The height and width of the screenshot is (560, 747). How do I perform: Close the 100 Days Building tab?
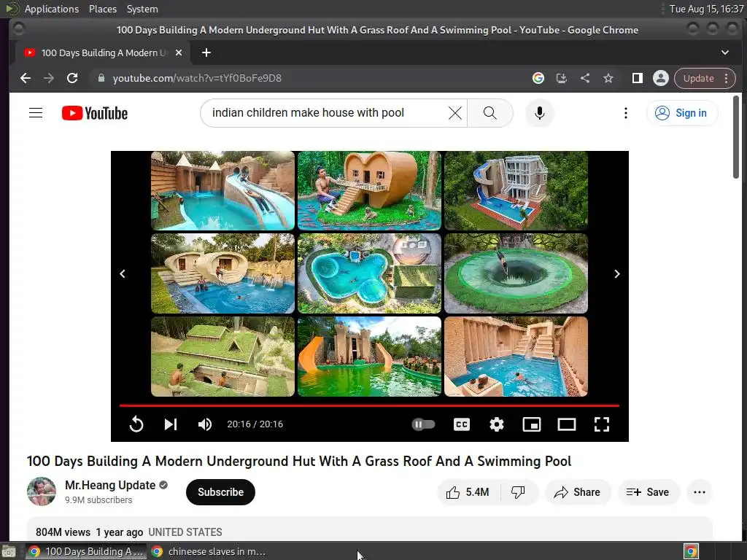point(179,52)
